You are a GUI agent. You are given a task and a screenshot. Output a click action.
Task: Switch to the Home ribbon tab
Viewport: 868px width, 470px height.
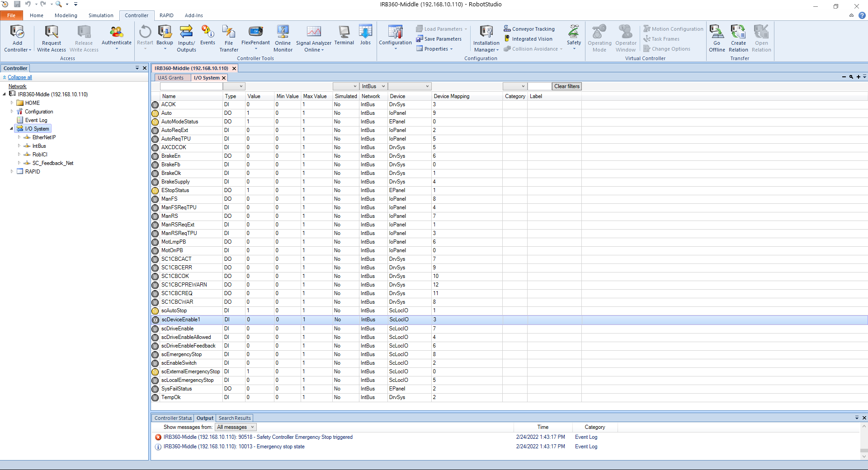(37, 15)
